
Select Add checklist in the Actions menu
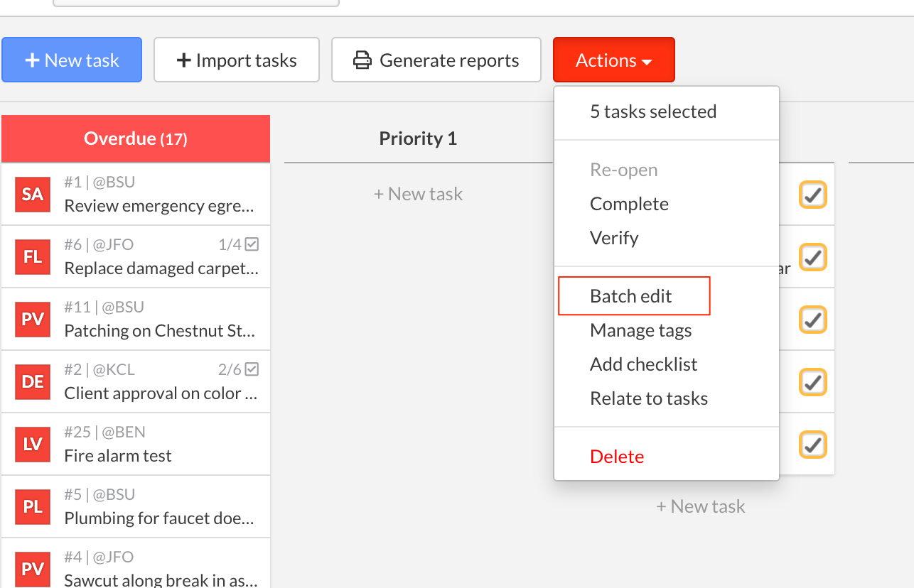point(643,364)
